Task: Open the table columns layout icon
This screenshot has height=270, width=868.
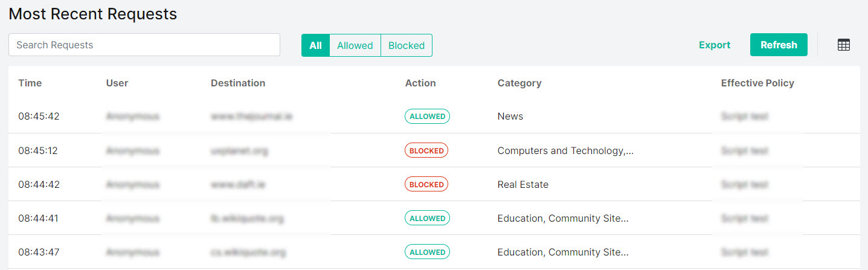Action: [x=844, y=45]
